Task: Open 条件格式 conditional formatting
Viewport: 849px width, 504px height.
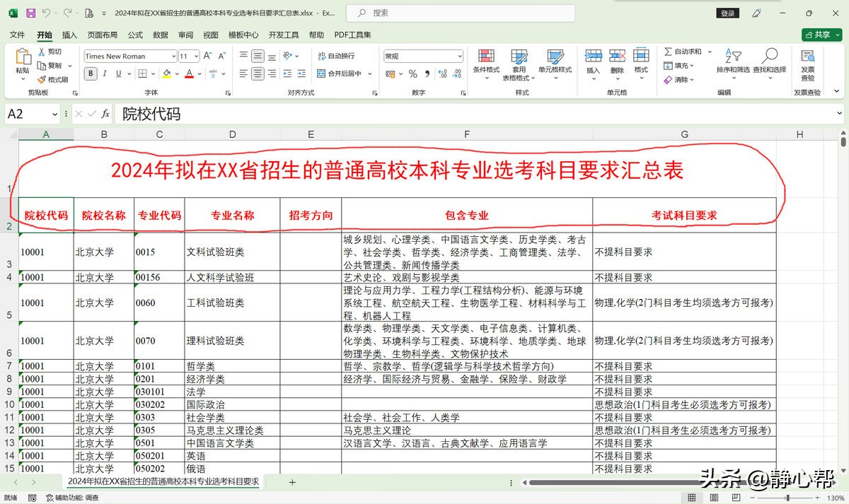Action: point(486,64)
